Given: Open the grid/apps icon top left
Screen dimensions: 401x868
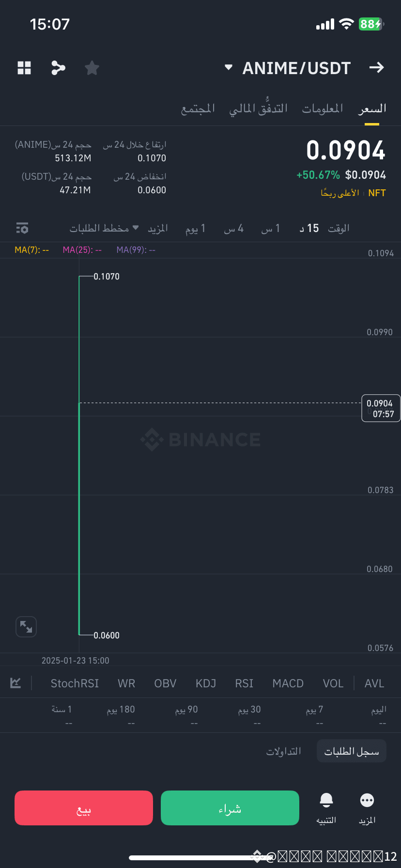Looking at the screenshot, I should click(24, 68).
